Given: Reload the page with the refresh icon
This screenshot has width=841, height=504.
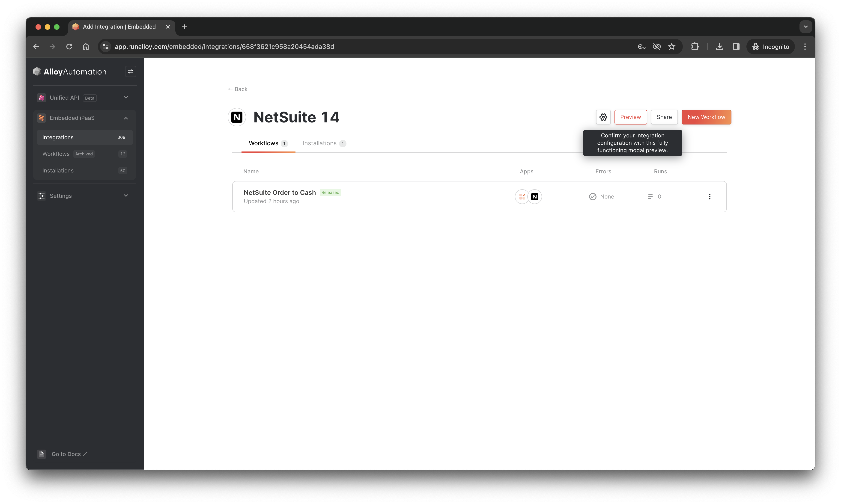Looking at the screenshot, I should [x=69, y=47].
